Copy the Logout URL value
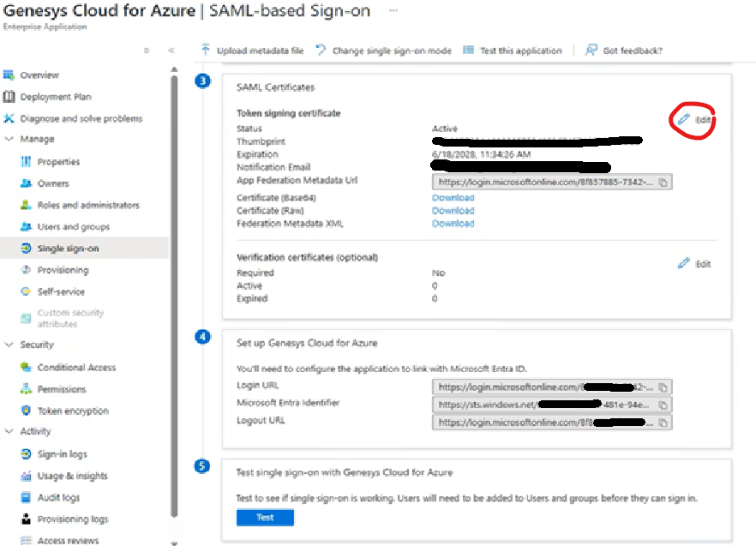The image size is (756, 546). point(663,422)
